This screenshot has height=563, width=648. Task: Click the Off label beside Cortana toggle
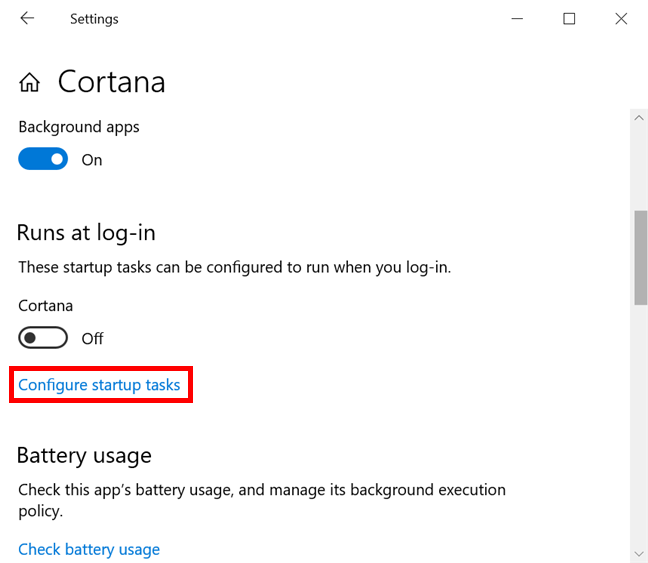[93, 339]
